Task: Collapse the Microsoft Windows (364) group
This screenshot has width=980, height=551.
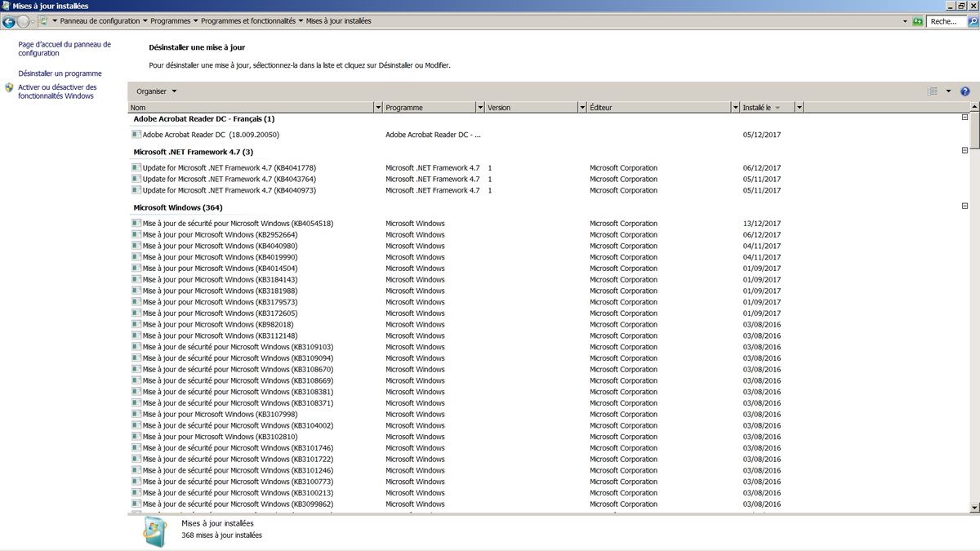Action: [964, 207]
